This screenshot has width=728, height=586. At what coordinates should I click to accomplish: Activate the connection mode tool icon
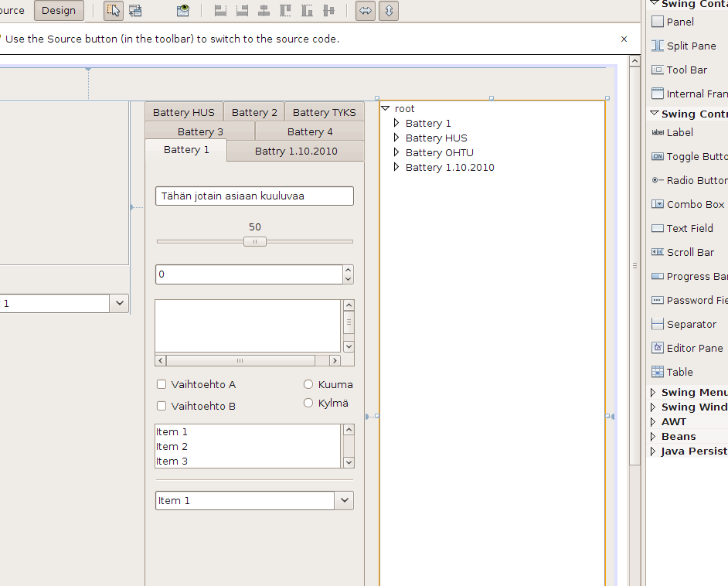(x=135, y=10)
